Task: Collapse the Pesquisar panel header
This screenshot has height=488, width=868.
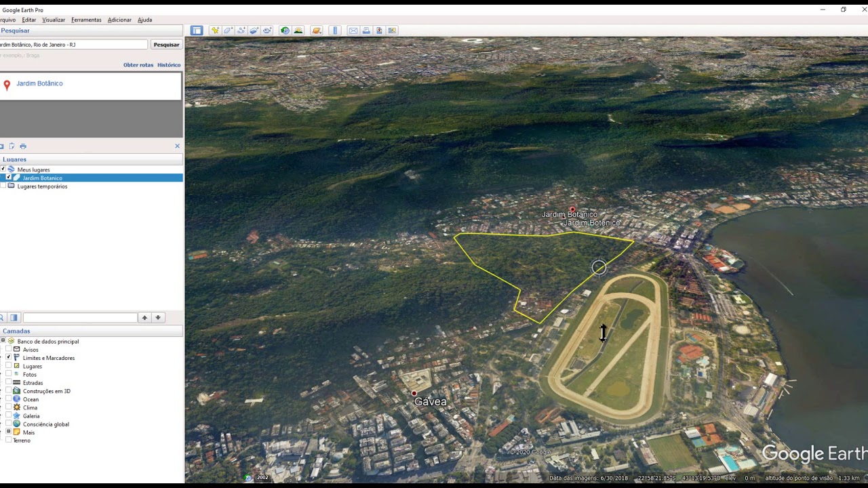Action: [92, 30]
